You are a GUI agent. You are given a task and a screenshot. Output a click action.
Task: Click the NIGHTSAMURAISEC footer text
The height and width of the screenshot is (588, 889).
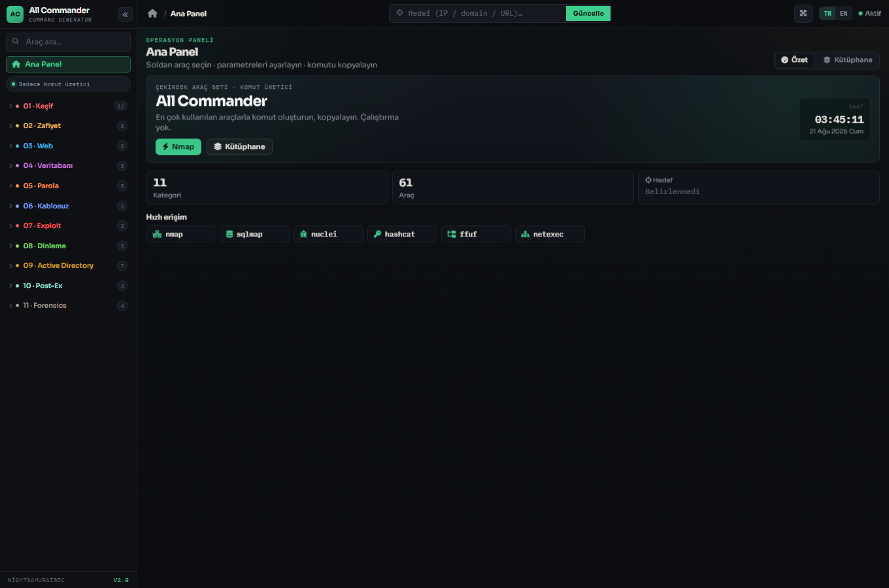(36, 580)
